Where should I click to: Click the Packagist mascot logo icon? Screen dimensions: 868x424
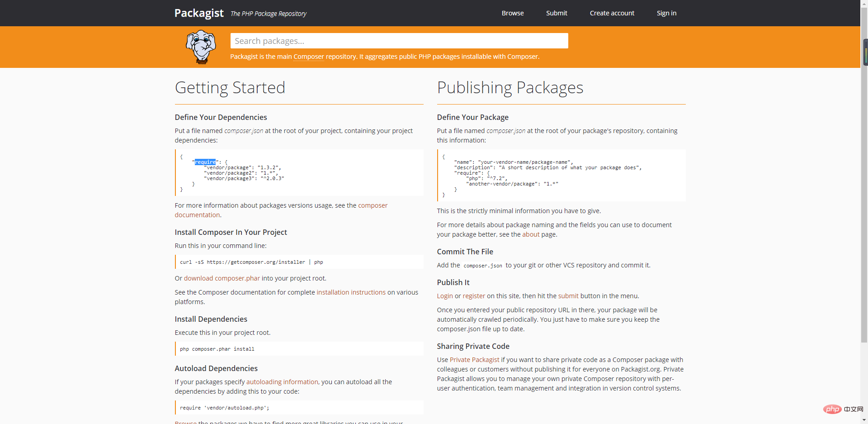[201, 47]
